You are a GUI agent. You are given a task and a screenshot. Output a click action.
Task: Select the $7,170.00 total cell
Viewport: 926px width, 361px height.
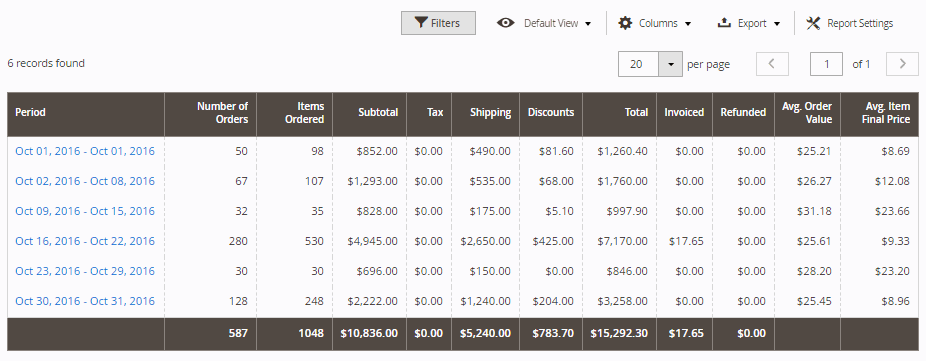click(x=619, y=241)
